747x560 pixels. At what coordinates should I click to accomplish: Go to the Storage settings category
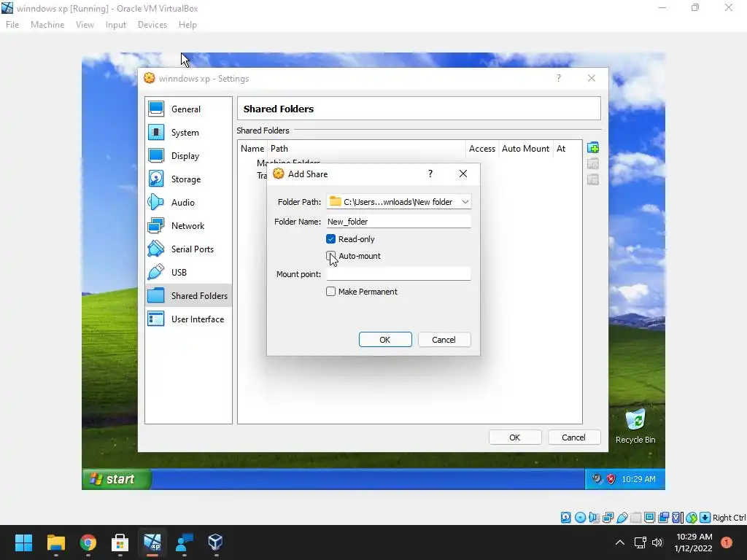pos(188,179)
